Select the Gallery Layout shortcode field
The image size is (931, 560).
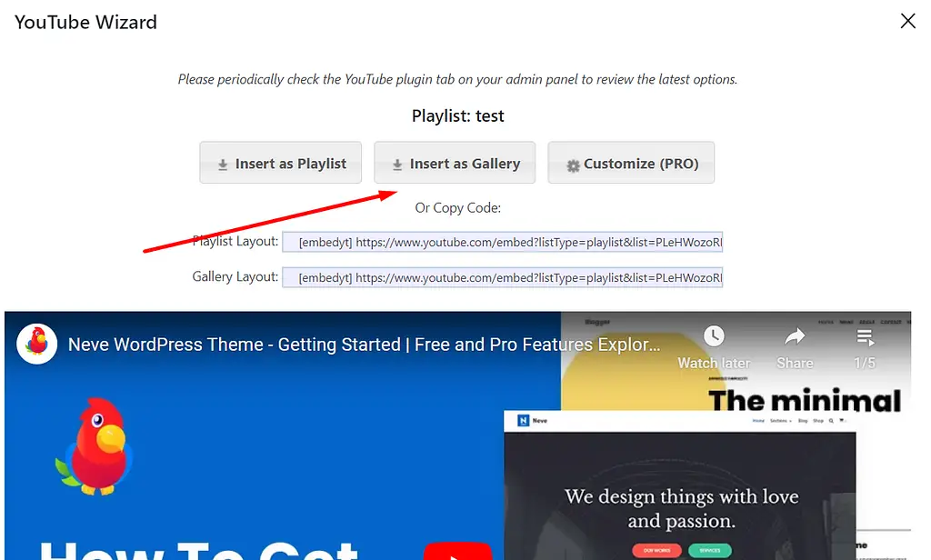502,277
